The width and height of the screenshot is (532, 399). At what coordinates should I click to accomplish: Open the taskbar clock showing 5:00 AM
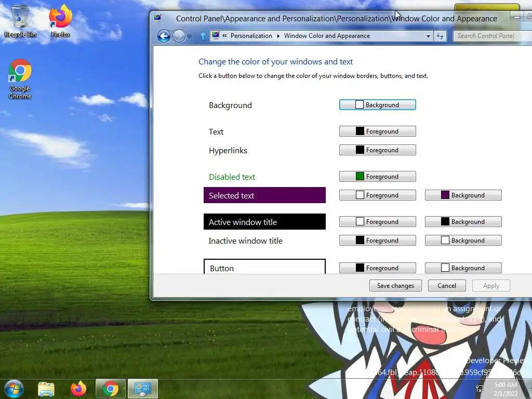coord(506,389)
